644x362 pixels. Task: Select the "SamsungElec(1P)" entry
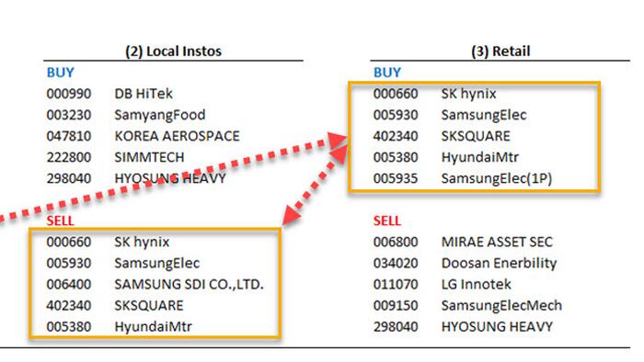[x=497, y=179]
